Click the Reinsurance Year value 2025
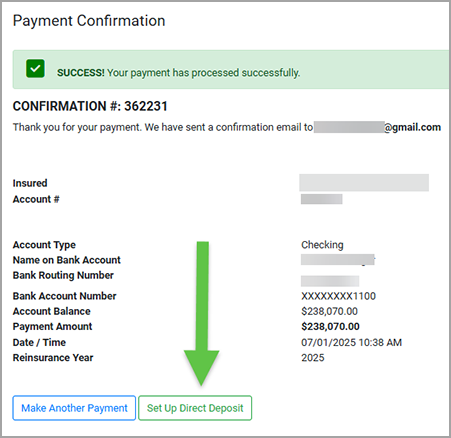The image size is (451, 438). 313,358
